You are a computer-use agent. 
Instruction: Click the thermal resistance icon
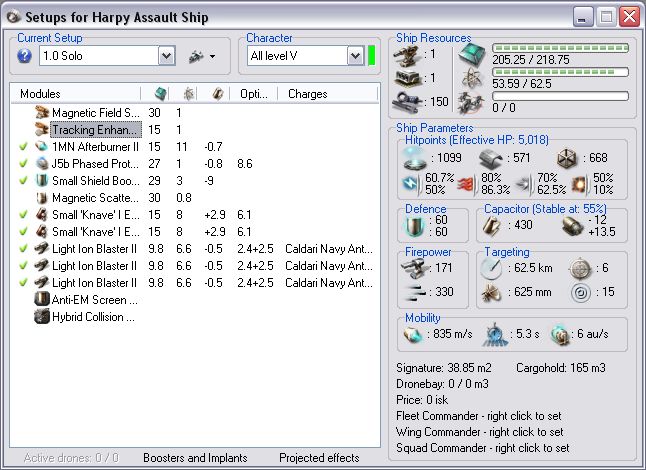[466, 184]
